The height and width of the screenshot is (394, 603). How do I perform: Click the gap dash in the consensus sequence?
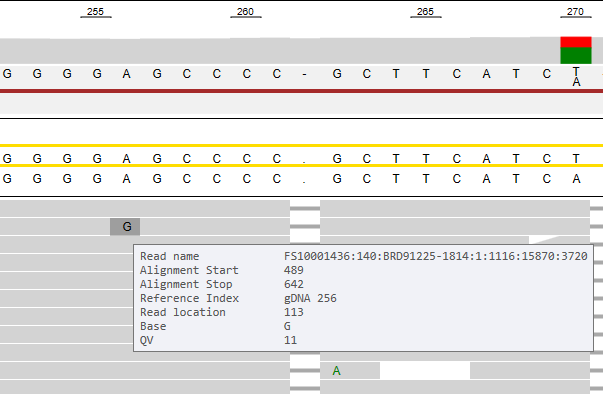[305, 74]
